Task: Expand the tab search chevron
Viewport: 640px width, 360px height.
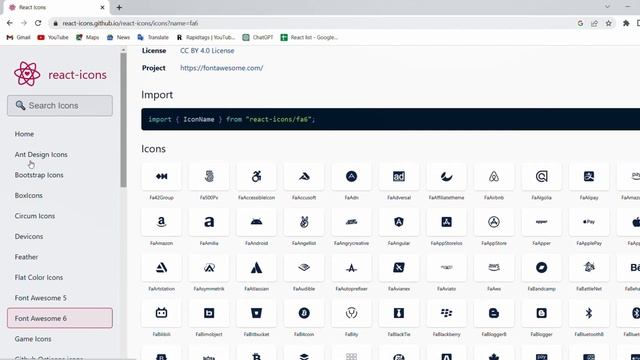Action: coord(607,7)
